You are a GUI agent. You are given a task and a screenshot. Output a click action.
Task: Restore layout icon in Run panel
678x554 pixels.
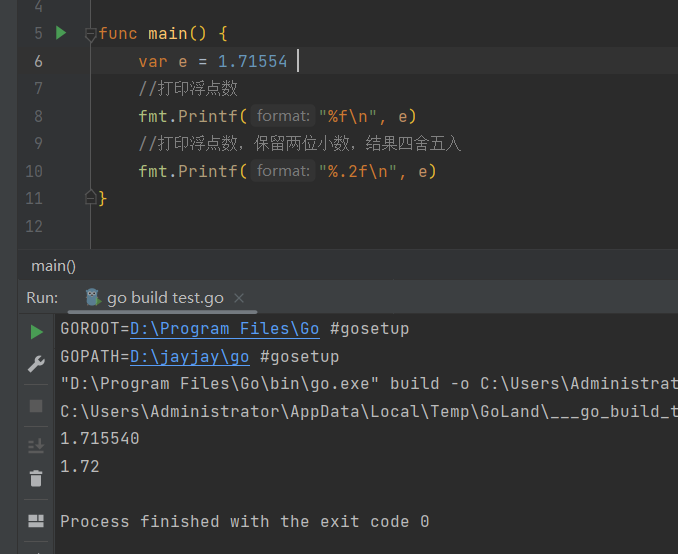[36, 521]
